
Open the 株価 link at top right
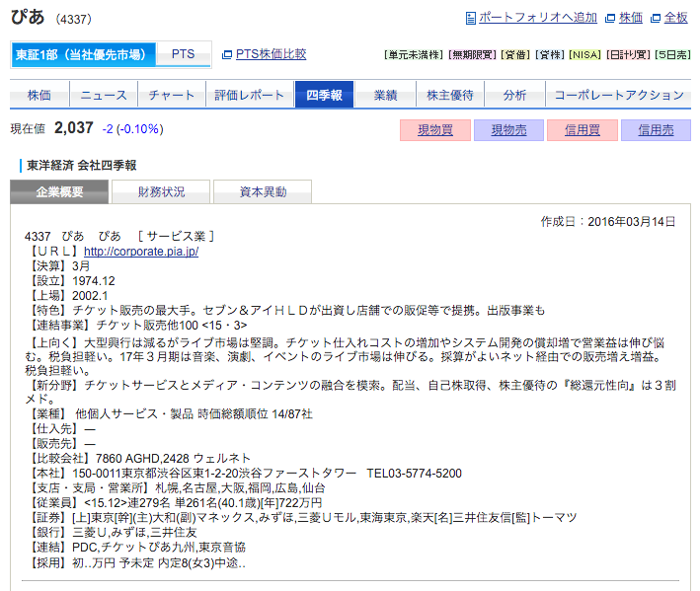click(630, 18)
